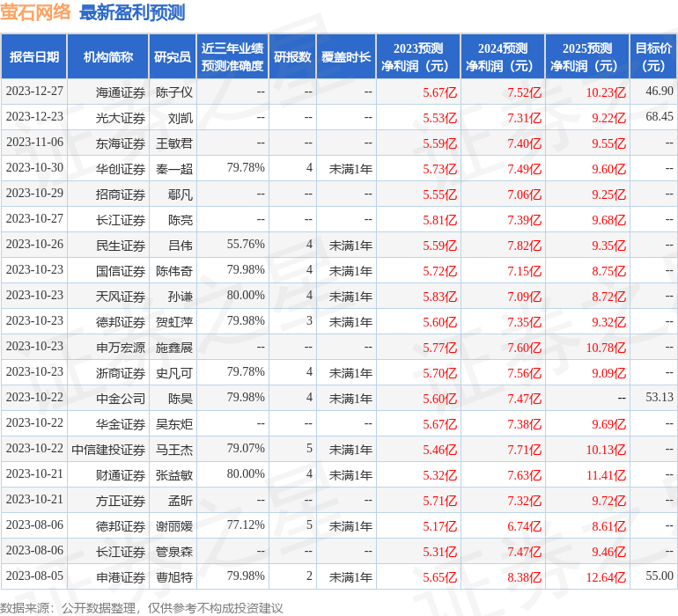The width and height of the screenshot is (678, 616).
Task: Select the 覆盖时长 column header
Action: point(346,56)
